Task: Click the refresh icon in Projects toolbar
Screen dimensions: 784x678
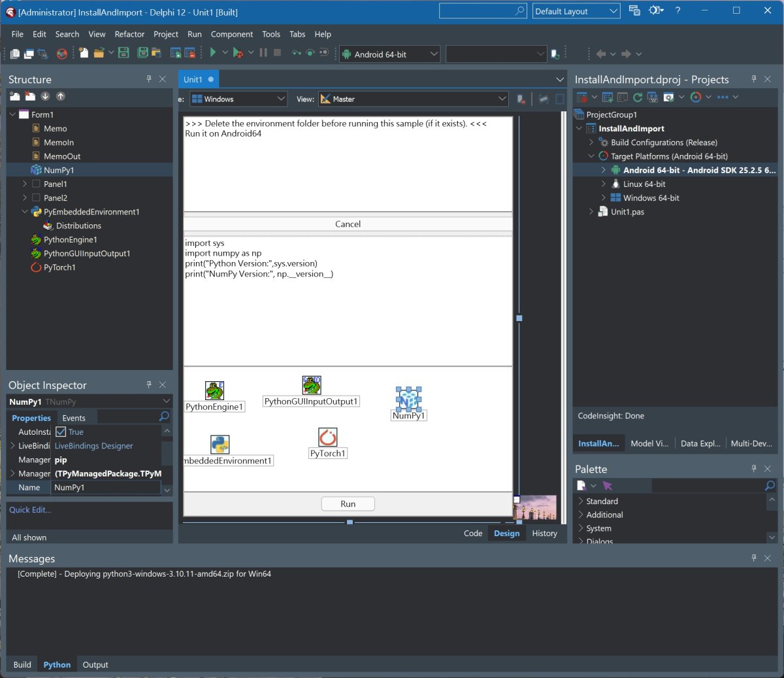Action: (637, 97)
